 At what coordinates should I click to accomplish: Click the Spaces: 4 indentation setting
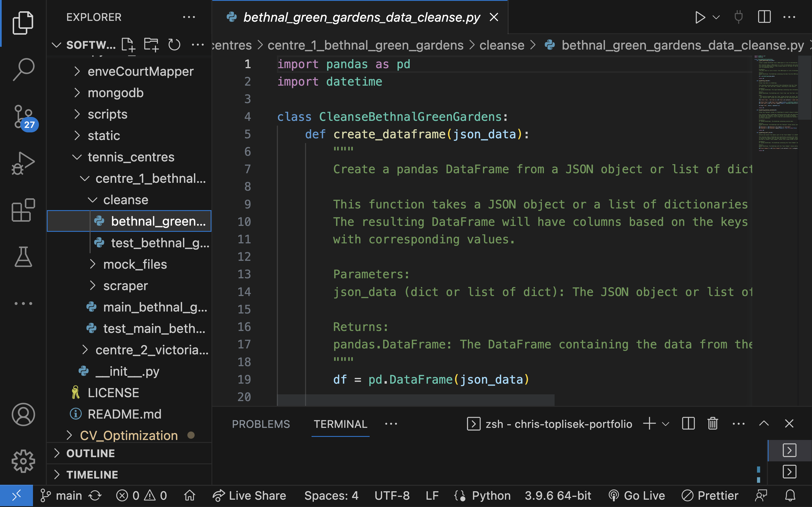pos(331,496)
